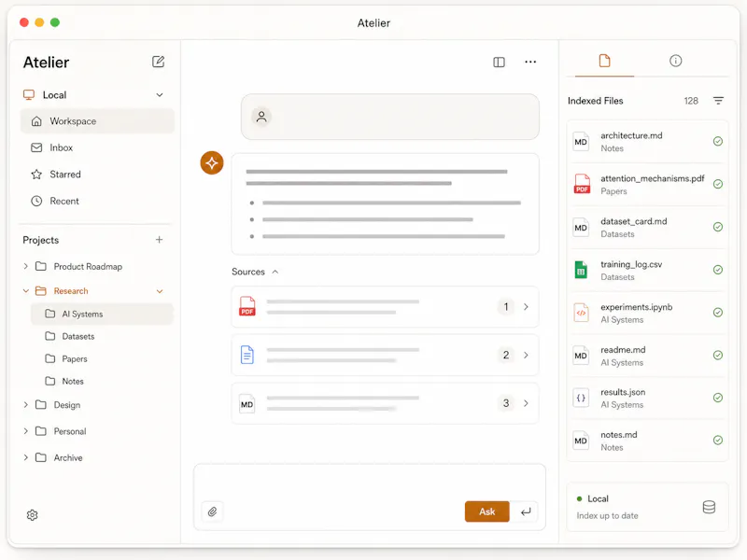The width and height of the screenshot is (747, 560).
Task: Click the dataset_card.md file icon
Action: click(x=581, y=228)
